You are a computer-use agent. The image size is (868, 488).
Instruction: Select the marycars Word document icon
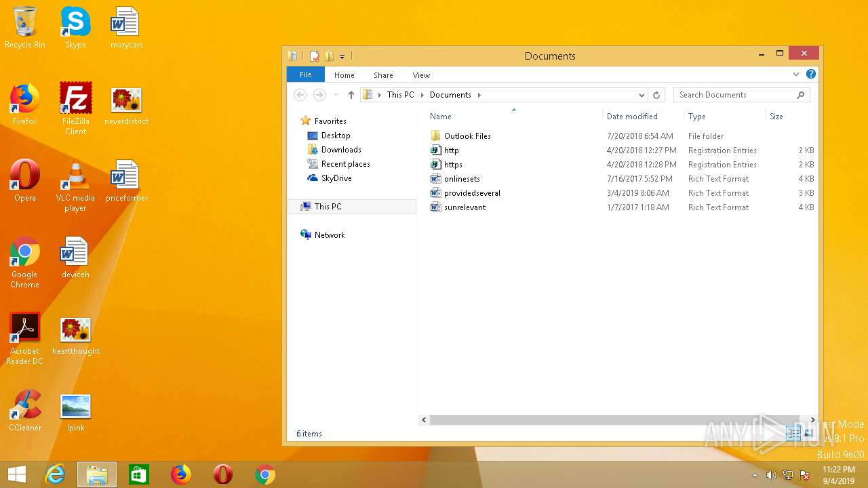click(x=127, y=28)
